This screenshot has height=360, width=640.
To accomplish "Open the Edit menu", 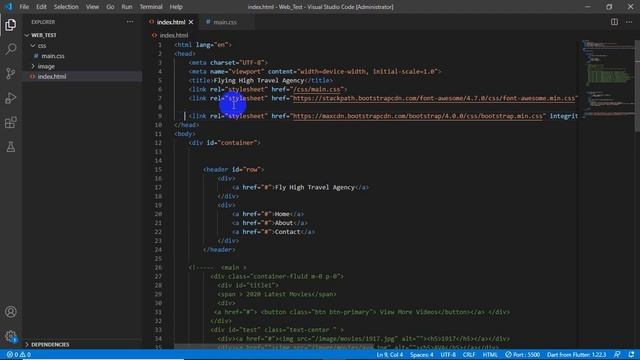I will (x=41, y=7).
